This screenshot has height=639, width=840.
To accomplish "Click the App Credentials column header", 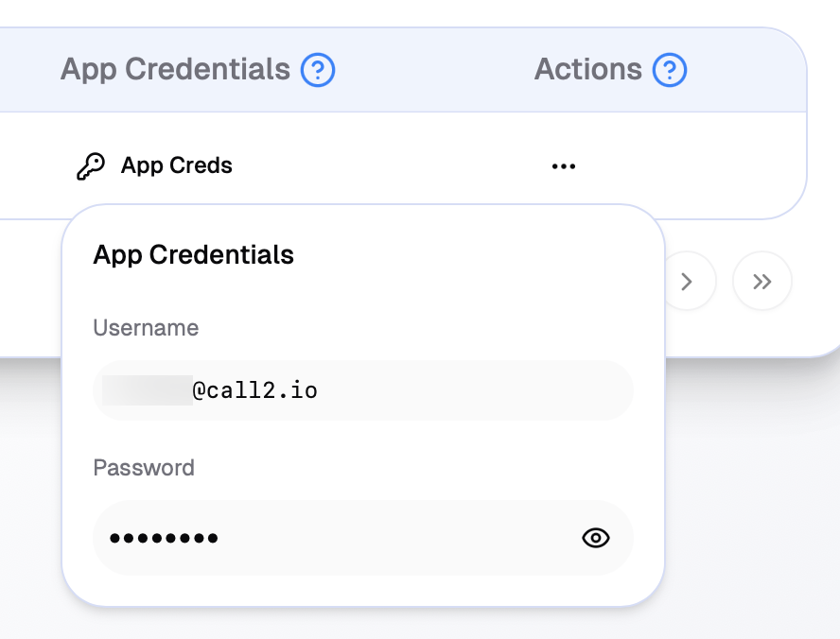I will click(x=175, y=70).
